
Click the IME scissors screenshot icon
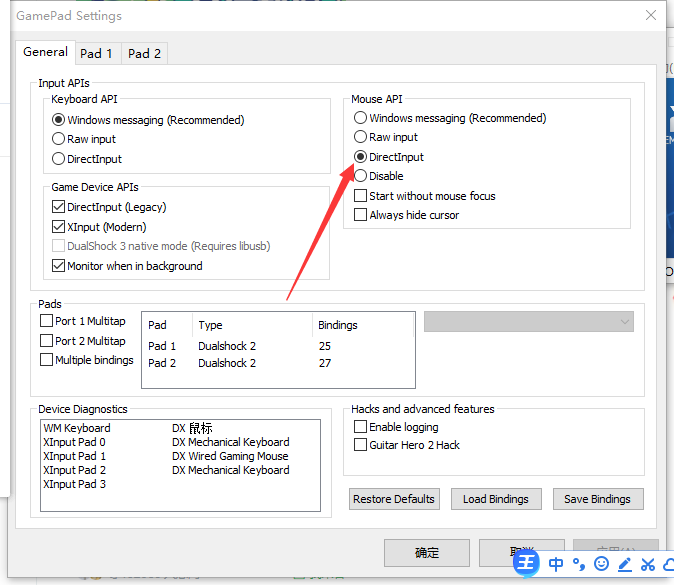coord(648,564)
